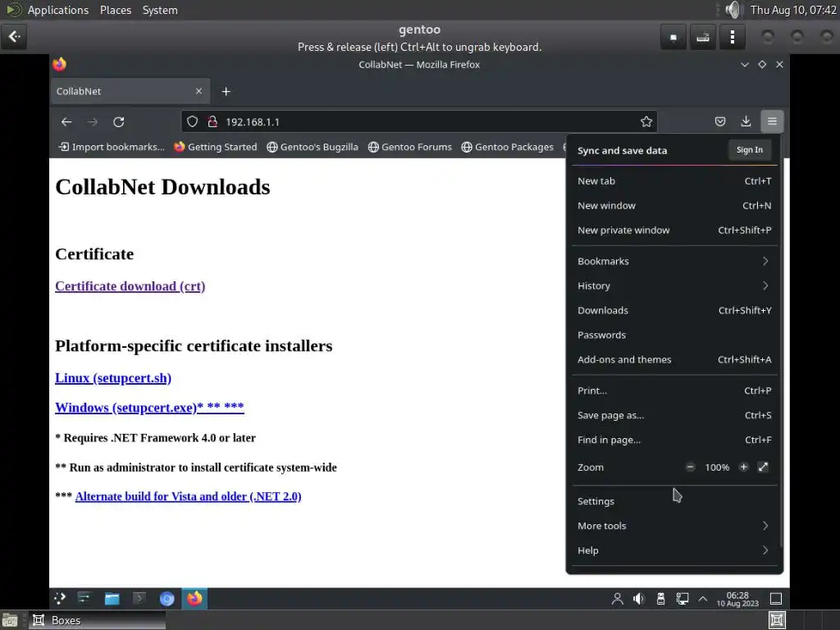Open the Firefox downloads panel icon
The height and width of the screenshot is (630, 840).
[746, 121]
